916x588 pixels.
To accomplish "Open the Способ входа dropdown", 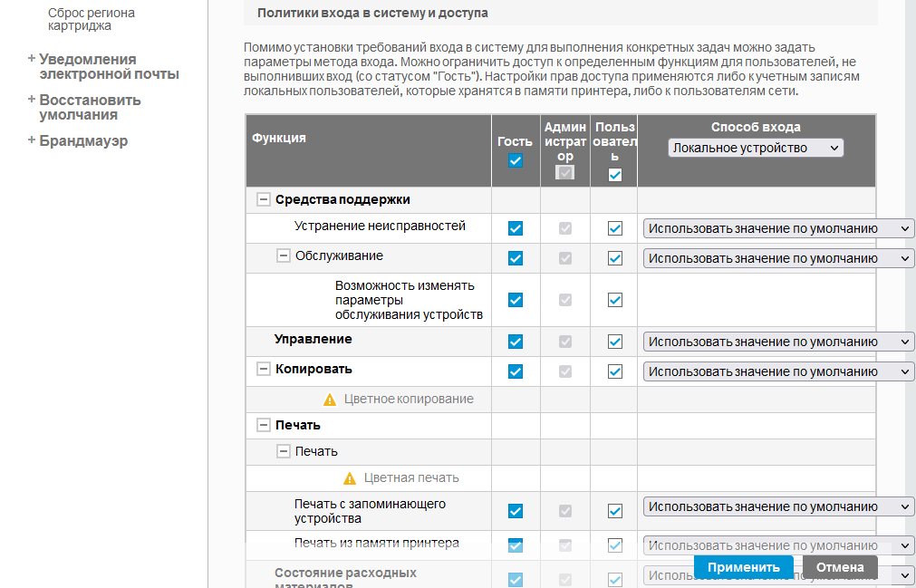I will tap(756, 148).
